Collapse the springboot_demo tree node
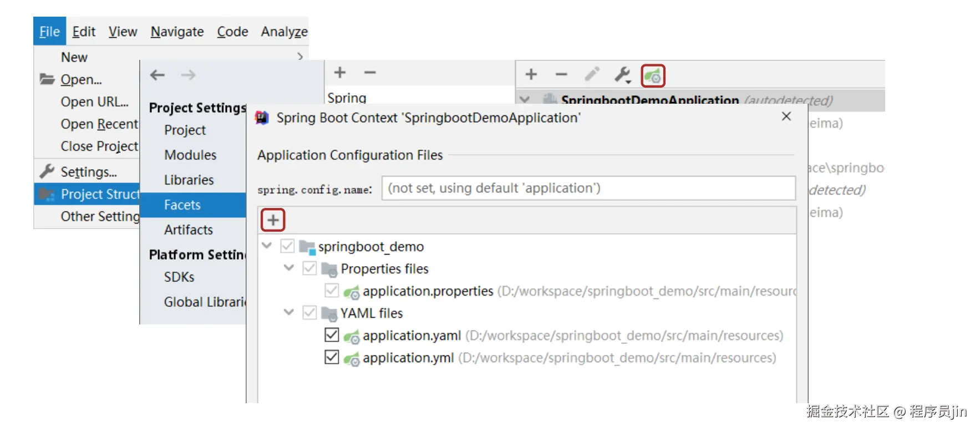980x432 pixels. pyautogui.click(x=267, y=245)
